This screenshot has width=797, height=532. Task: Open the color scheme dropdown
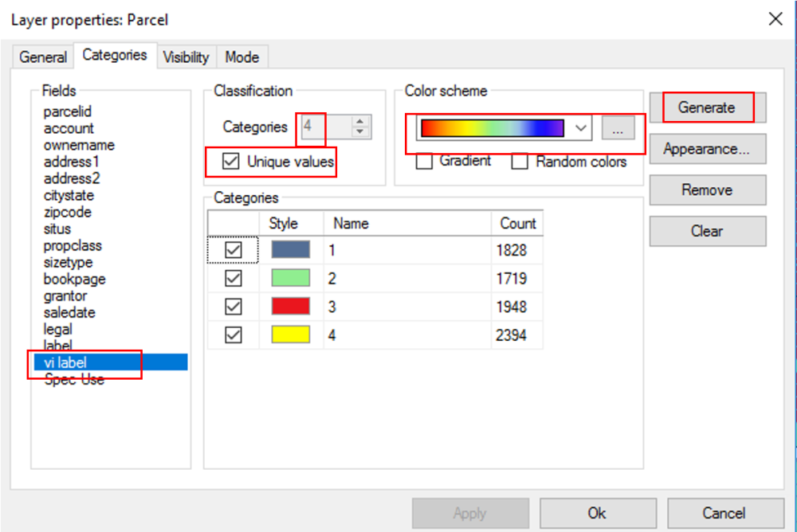click(x=580, y=128)
